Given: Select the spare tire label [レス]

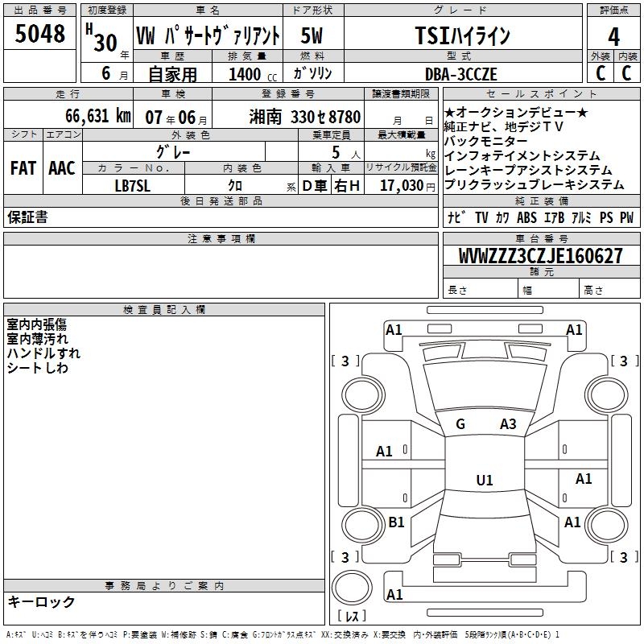Looking at the screenshot, I should coord(352,616).
